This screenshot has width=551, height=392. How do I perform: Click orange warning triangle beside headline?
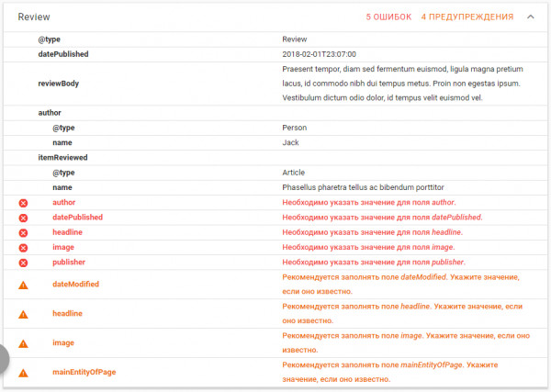(x=23, y=314)
